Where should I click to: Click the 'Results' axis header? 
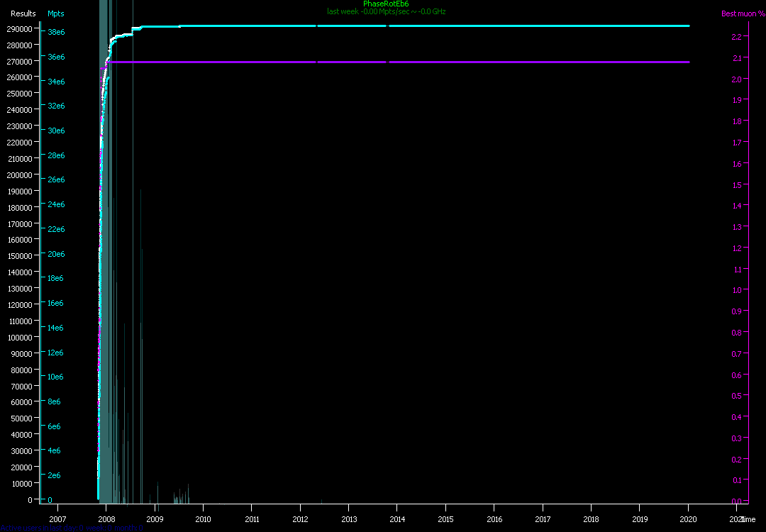(23, 13)
